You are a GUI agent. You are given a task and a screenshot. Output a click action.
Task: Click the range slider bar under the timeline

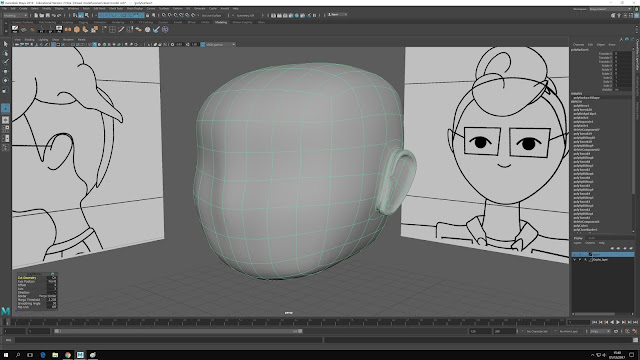tap(179, 331)
